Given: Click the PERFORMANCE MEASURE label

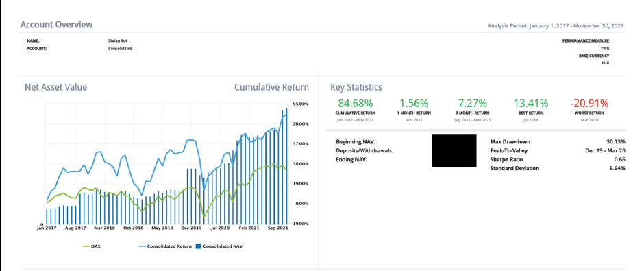Looking at the screenshot, I should point(586,40).
